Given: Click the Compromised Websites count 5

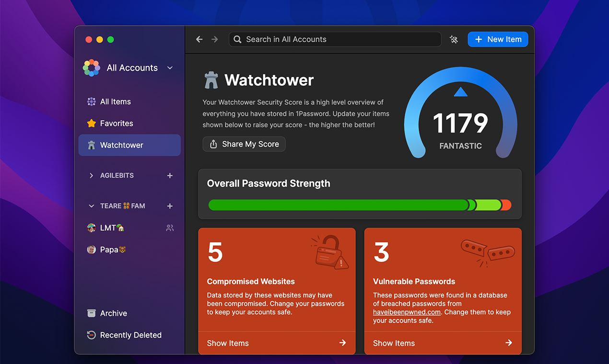Looking at the screenshot, I should 215,252.
